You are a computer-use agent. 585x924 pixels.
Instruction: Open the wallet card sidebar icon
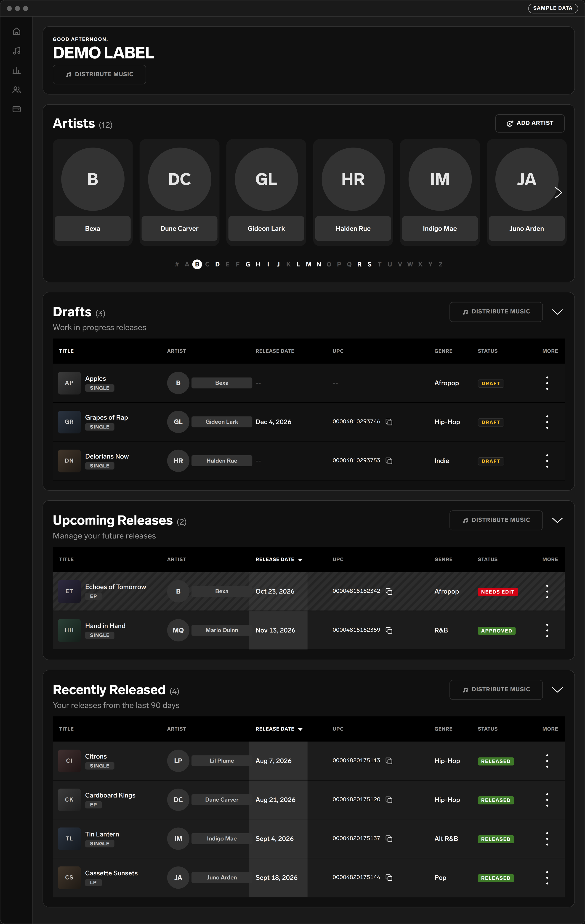16,109
